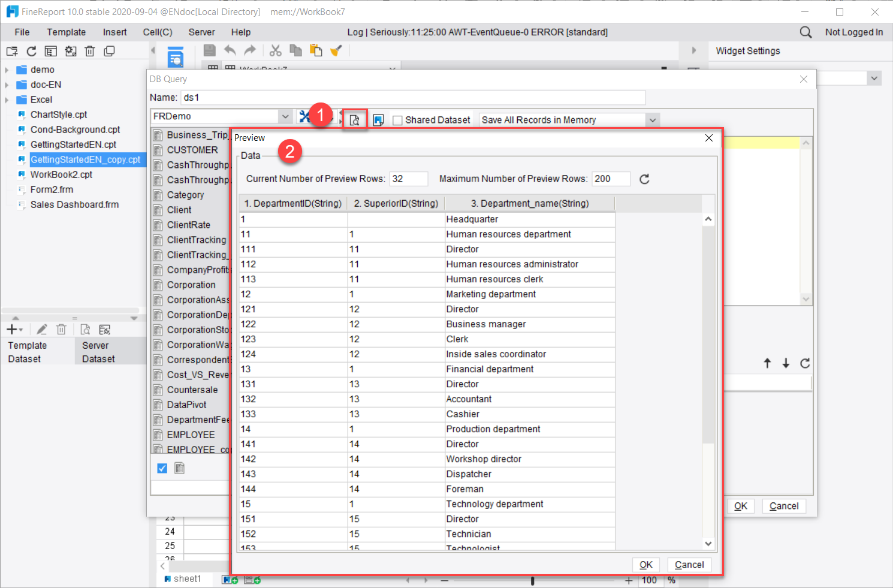
Task: Expand the add dataset plus dropdown arrow
Action: pyautogui.click(x=22, y=329)
